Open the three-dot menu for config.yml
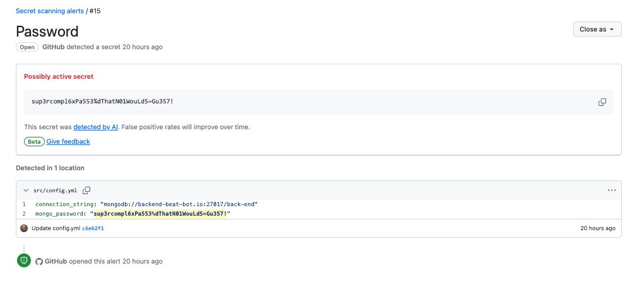This screenshot has width=644, height=285. [611, 190]
